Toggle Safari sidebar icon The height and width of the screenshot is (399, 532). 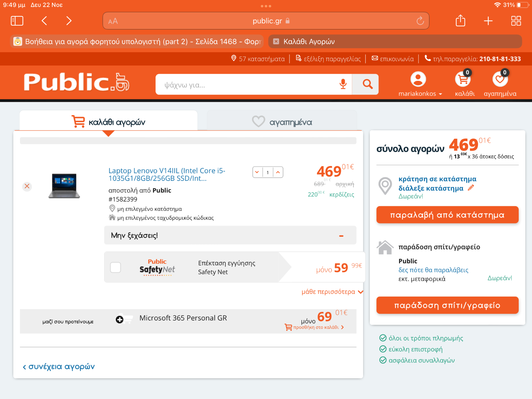tap(17, 21)
